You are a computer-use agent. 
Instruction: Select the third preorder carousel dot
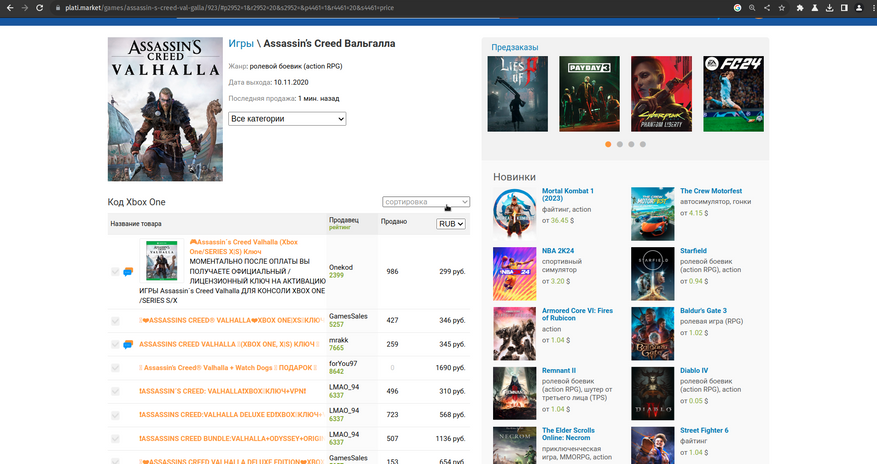point(631,144)
